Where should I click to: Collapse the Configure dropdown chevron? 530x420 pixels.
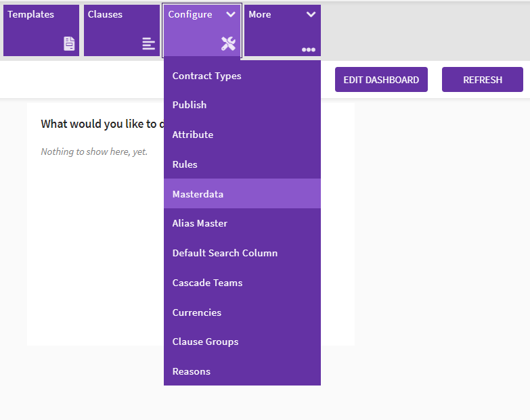click(x=231, y=14)
